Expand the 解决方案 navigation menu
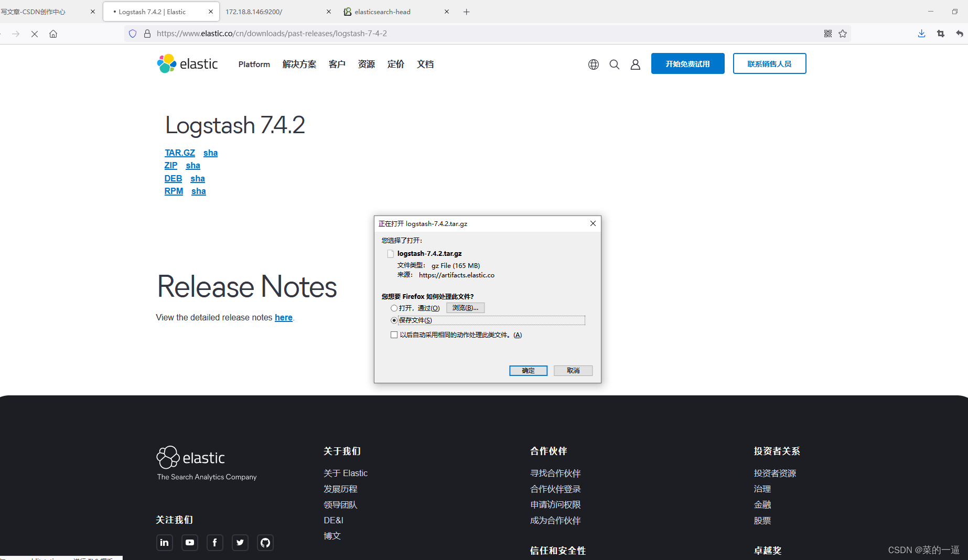Image resolution: width=968 pixels, height=560 pixels. click(x=299, y=64)
